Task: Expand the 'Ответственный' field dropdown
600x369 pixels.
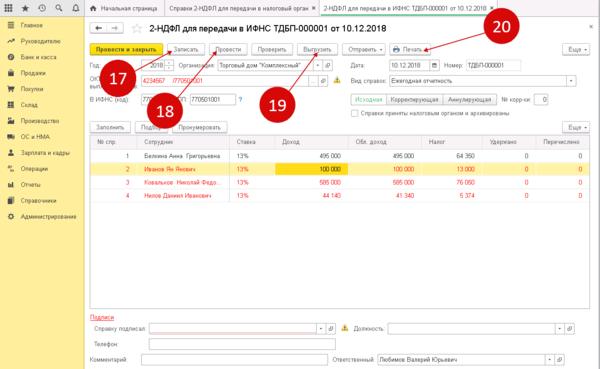Action: [x=549, y=359]
